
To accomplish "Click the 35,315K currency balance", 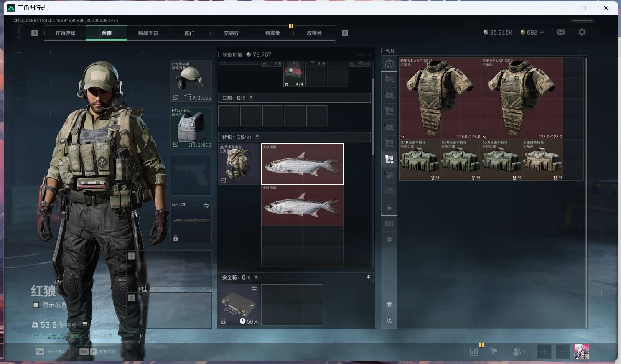I will [x=498, y=32].
